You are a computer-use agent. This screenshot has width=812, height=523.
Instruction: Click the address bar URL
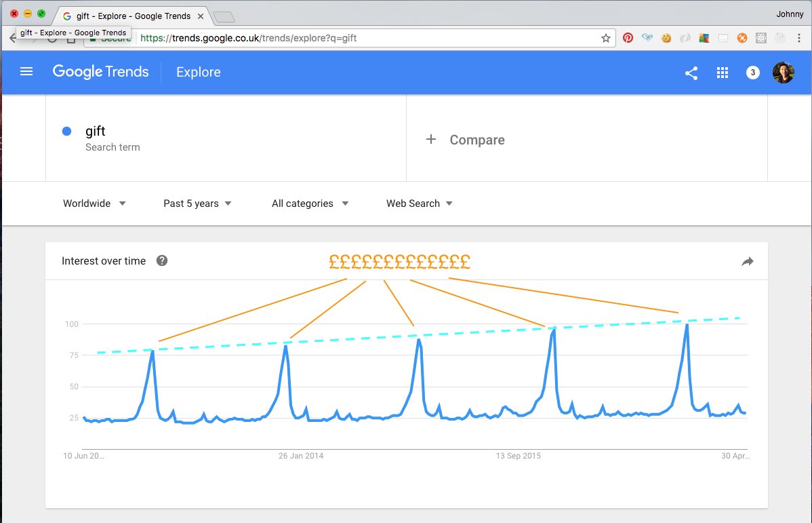tap(249, 38)
